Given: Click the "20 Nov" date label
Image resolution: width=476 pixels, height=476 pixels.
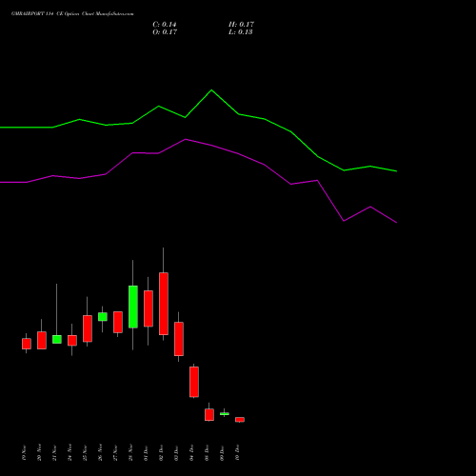Looking at the screenshot, I should (x=39, y=453).
